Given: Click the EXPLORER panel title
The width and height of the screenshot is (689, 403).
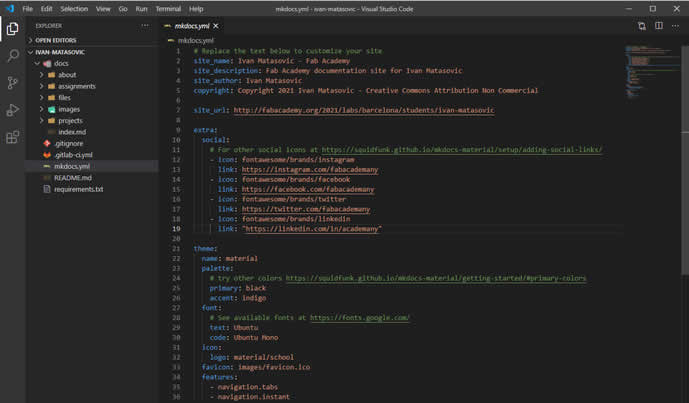Looking at the screenshot, I should tap(49, 26).
